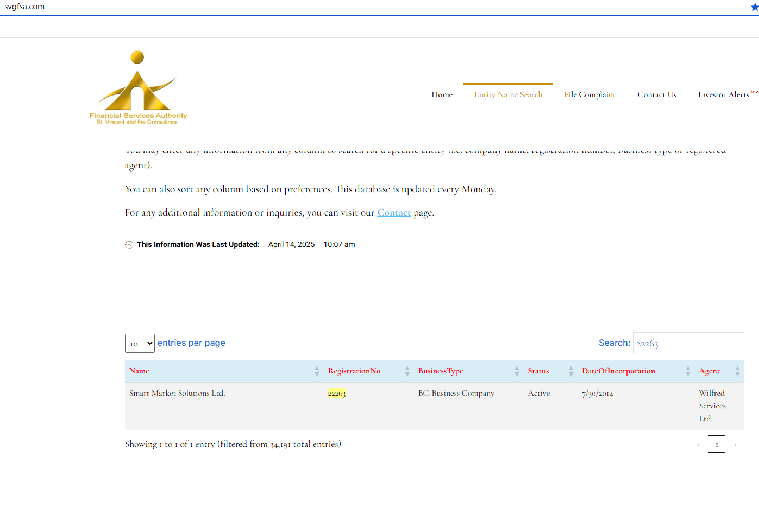This screenshot has height=532, width=759.
Task: Click the highlighted registration number 22263
Action: (x=337, y=394)
